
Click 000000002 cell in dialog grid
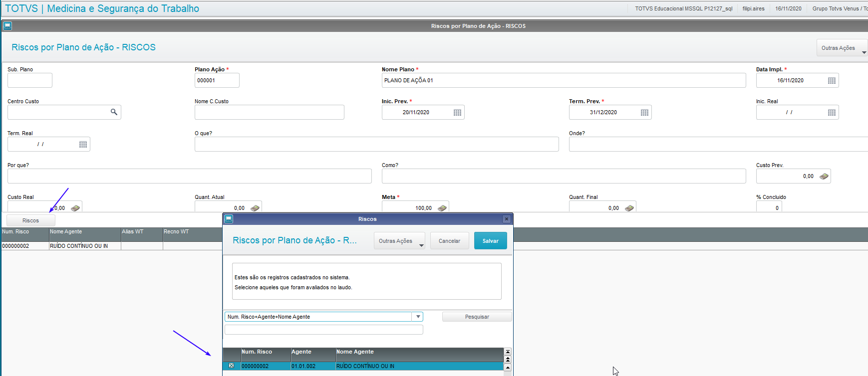point(266,366)
